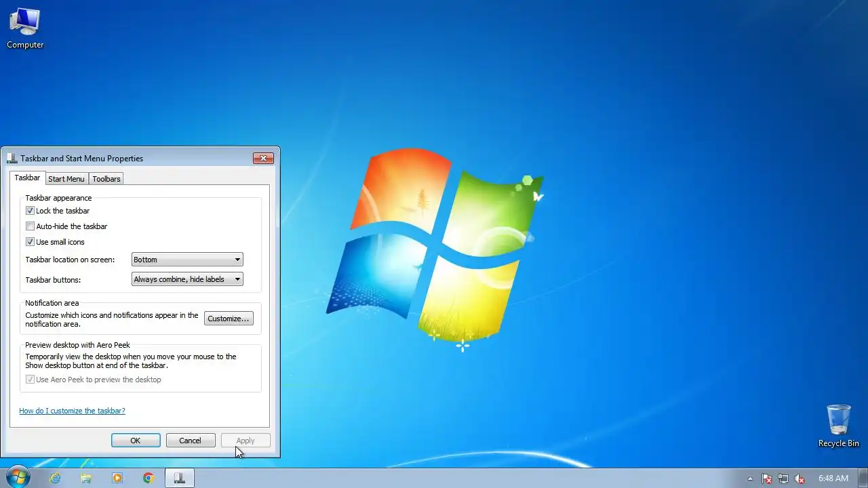The image size is (868, 488).
Task: Select the Taskbar Properties taskbar button
Action: click(x=180, y=478)
